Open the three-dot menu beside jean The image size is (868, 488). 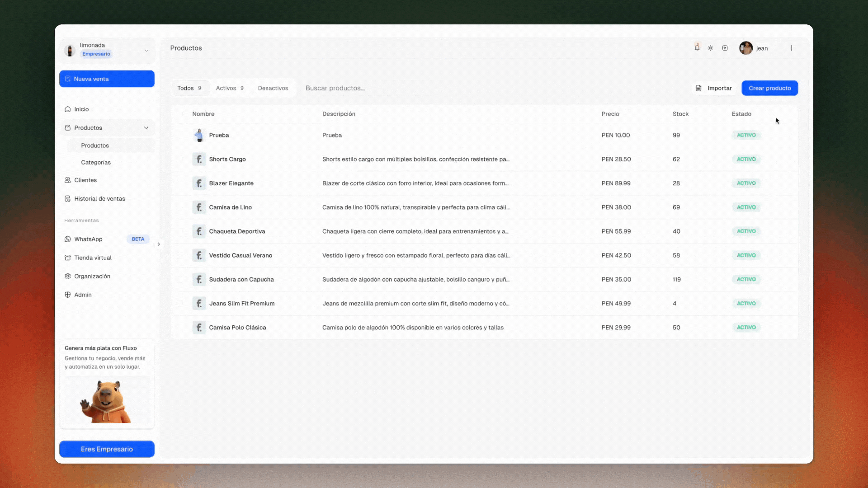pyautogui.click(x=791, y=48)
